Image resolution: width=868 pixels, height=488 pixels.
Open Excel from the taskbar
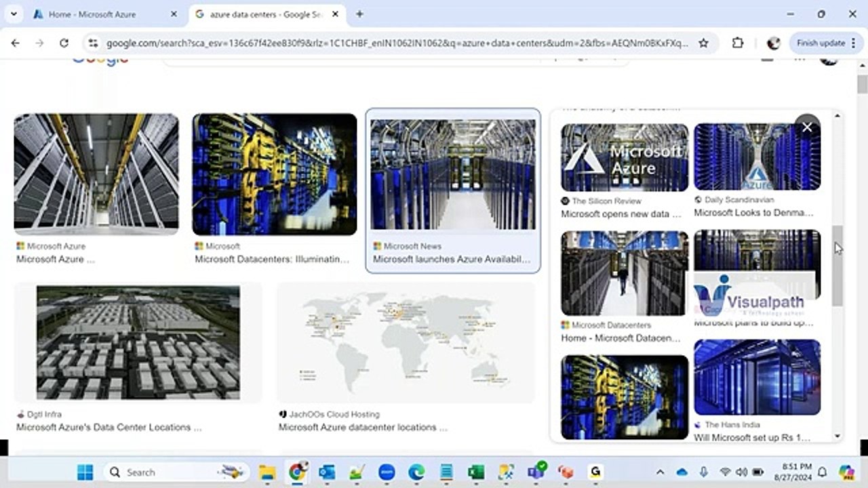476,472
